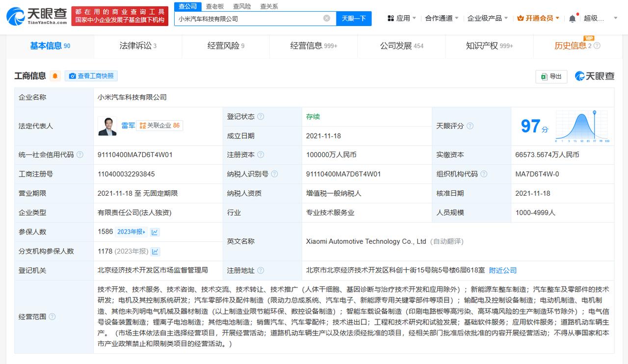The image size is (628, 364).
Task: Switch to the 查老板 search tab
Action: tap(214, 6)
